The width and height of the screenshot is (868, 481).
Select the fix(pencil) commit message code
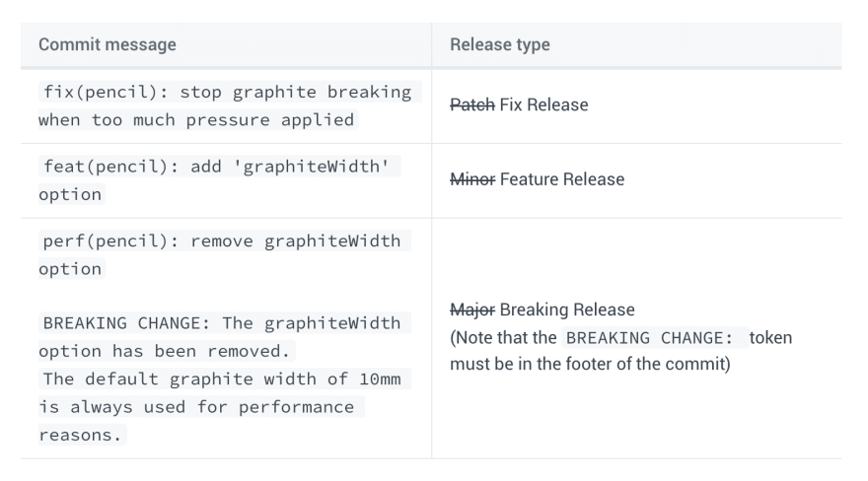click(230, 92)
